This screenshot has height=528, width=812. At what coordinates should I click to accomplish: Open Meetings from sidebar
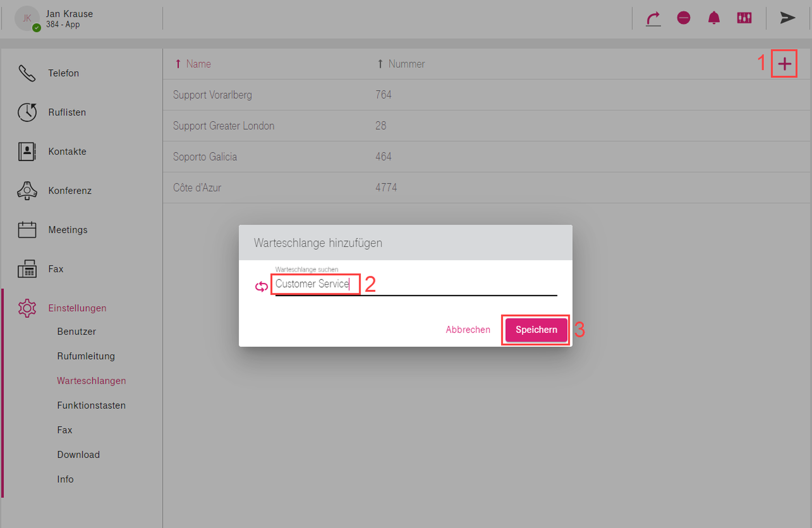click(67, 230)
